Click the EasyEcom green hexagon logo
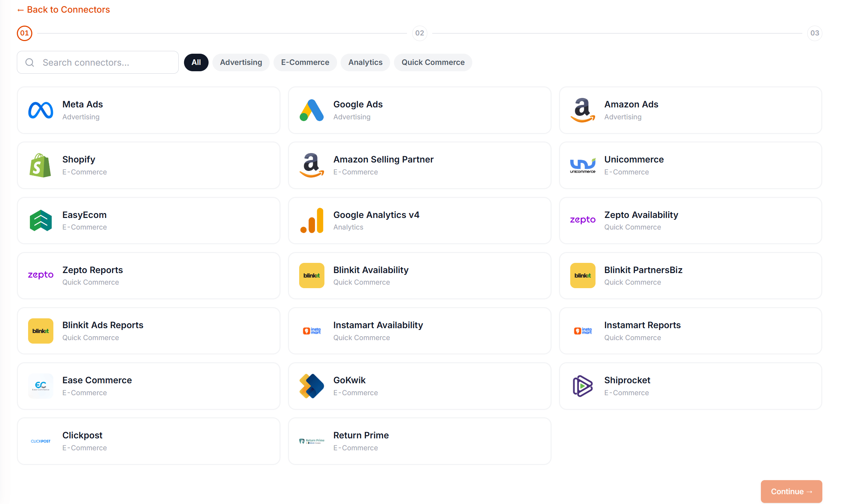The height and width of the screenshot is (504, 842). tap(41, 220)
